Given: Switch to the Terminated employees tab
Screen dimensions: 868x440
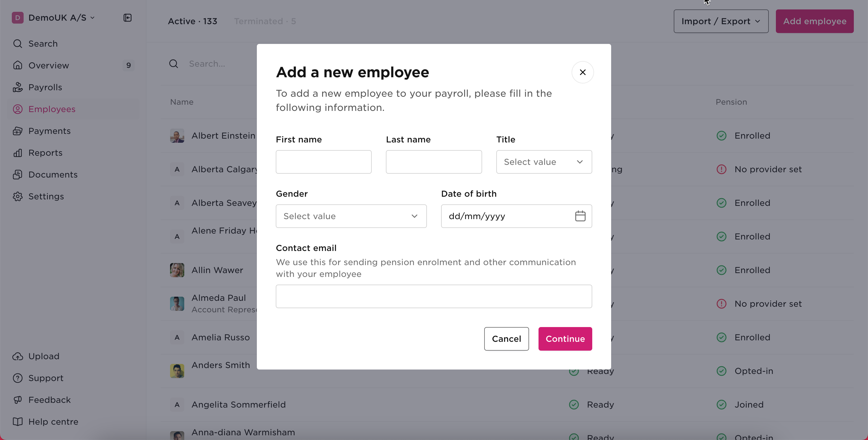Looking at the screenshot, I should [x=265, y=21].
